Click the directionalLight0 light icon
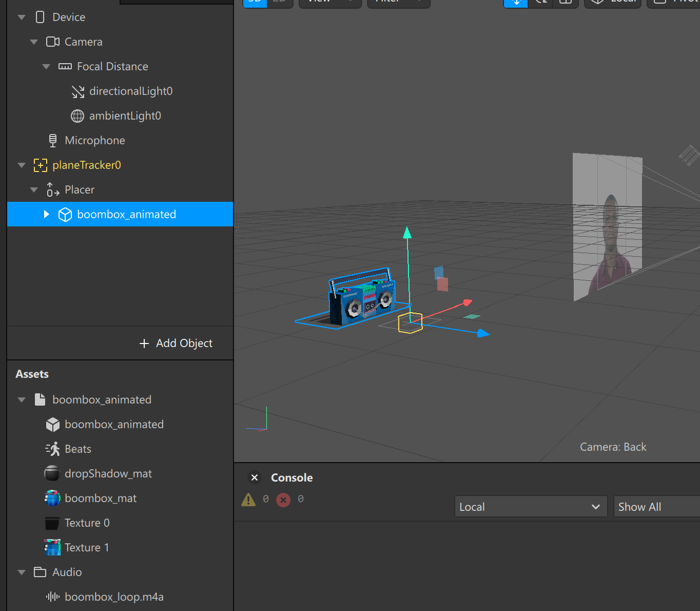 coord(78,91)
